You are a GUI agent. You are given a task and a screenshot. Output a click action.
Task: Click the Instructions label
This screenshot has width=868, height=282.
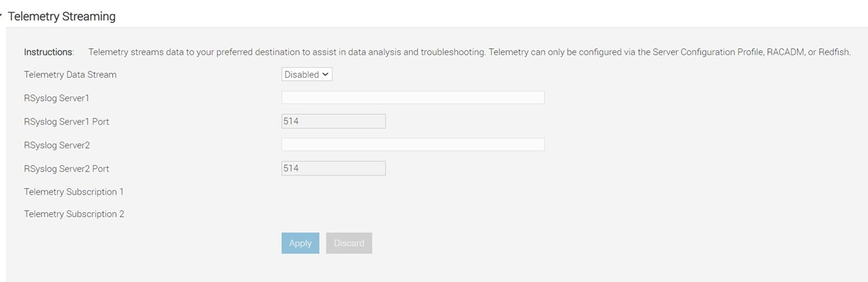tap(48, 52)
